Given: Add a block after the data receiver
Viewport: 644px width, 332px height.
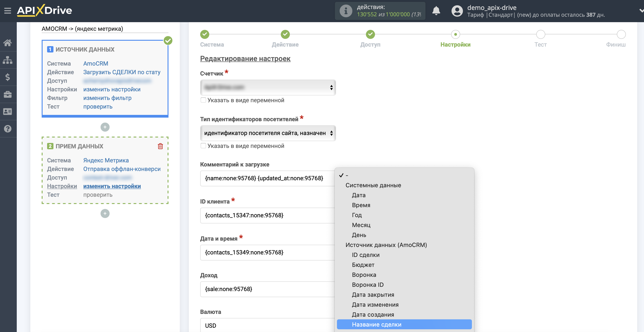Looking at the screenshot, I should (x=105, y=213).
